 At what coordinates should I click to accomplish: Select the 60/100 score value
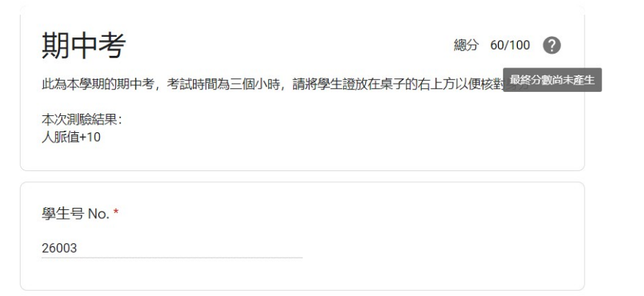tap(510, 46)
